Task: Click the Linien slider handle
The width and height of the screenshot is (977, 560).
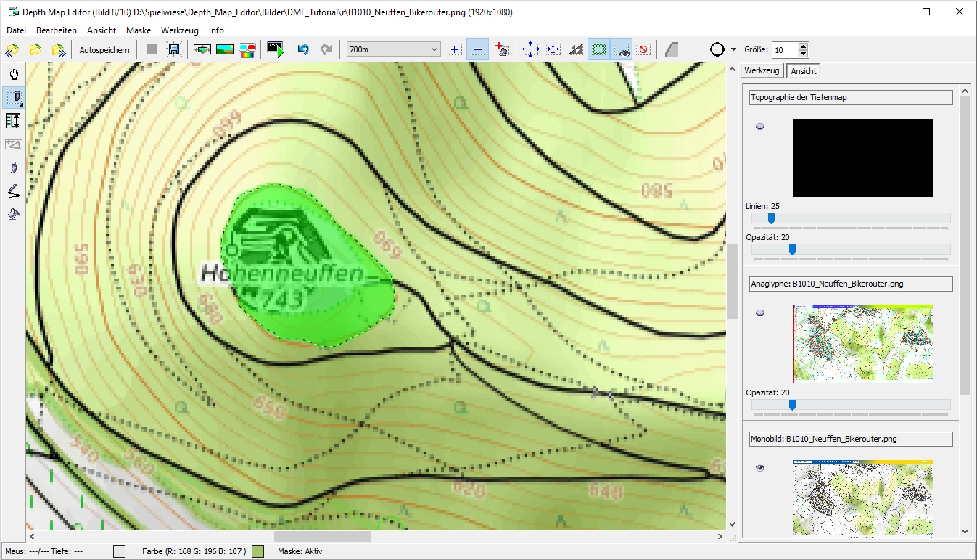Action: (x=771, y=218)
